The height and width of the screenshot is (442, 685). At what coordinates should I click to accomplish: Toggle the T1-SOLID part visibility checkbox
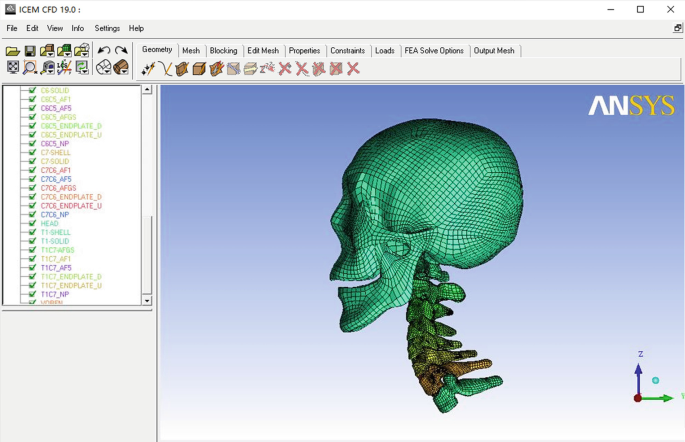pyautogui.click(x=33, y=241)
